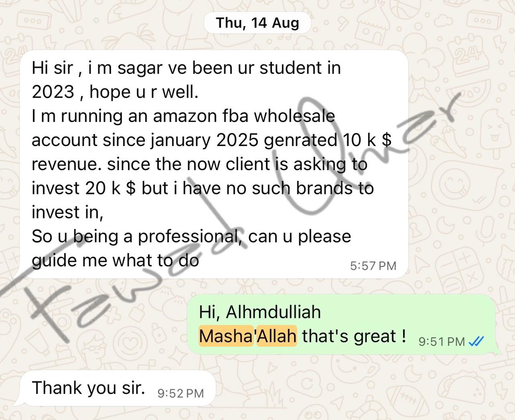Screen dimensions: 515x420
Task: Tap the blue double-check read receipt
Action: point(476,342)
